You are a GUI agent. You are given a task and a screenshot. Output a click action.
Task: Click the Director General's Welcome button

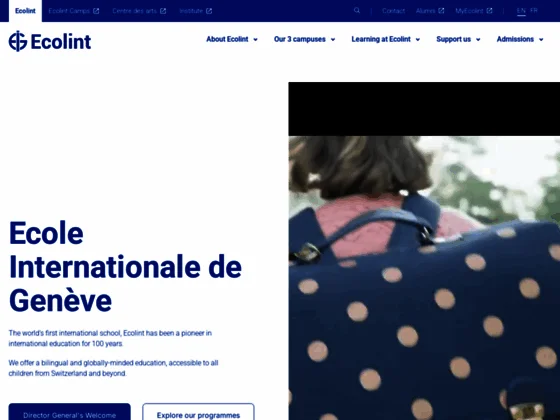[70, 412]
